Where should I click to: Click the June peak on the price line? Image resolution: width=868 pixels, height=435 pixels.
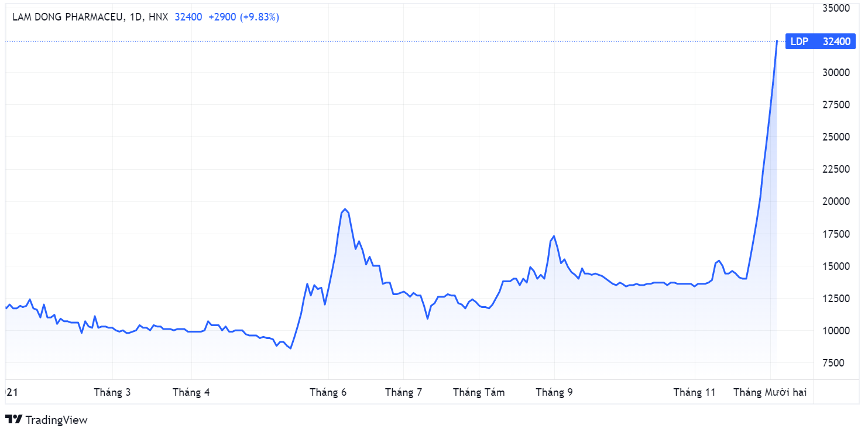pos(345,209)
